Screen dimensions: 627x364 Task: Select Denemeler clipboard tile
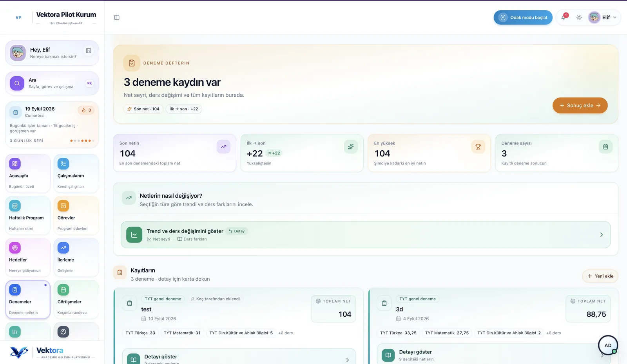click(28, 299)
